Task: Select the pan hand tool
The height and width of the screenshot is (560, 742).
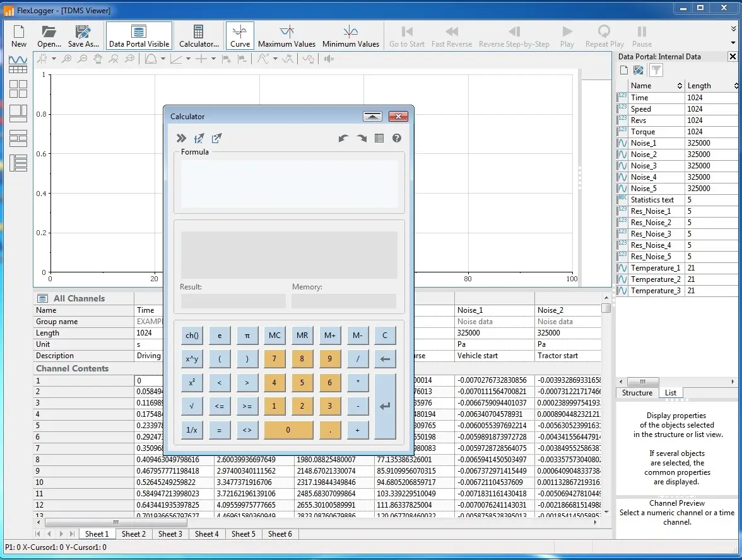Action: click(98, 59)
